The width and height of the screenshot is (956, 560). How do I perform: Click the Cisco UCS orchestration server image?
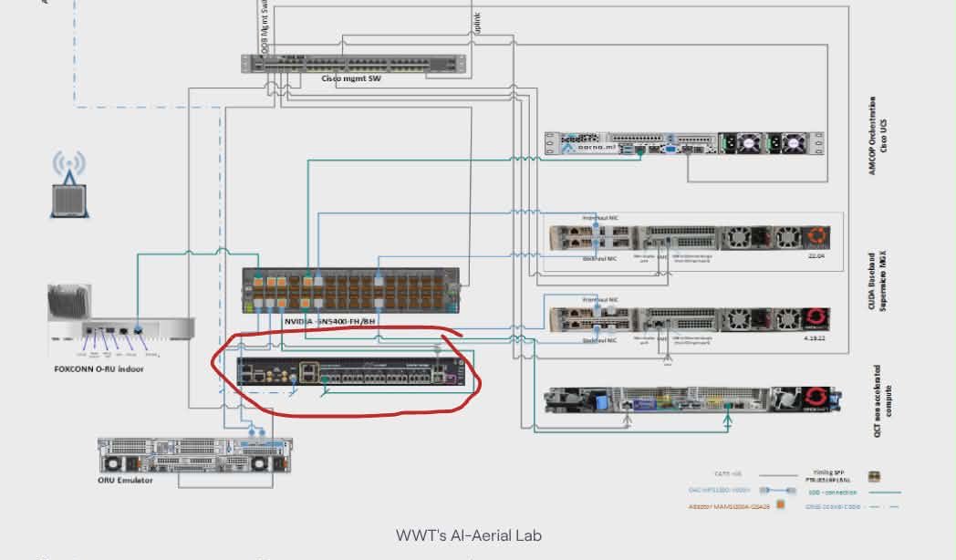pyautogui.click(x=684, y=143)
